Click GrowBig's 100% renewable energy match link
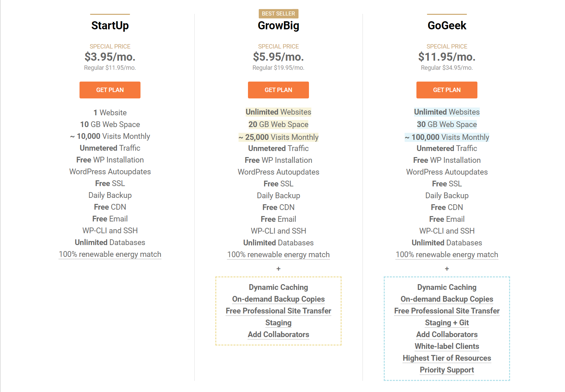This screenshot has width=565, height=392. 278,255
